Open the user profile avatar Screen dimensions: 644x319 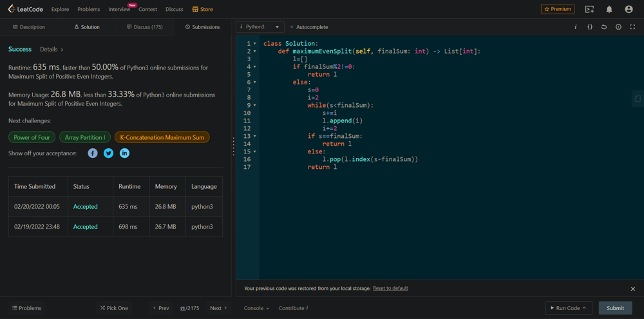coord(629,9)
